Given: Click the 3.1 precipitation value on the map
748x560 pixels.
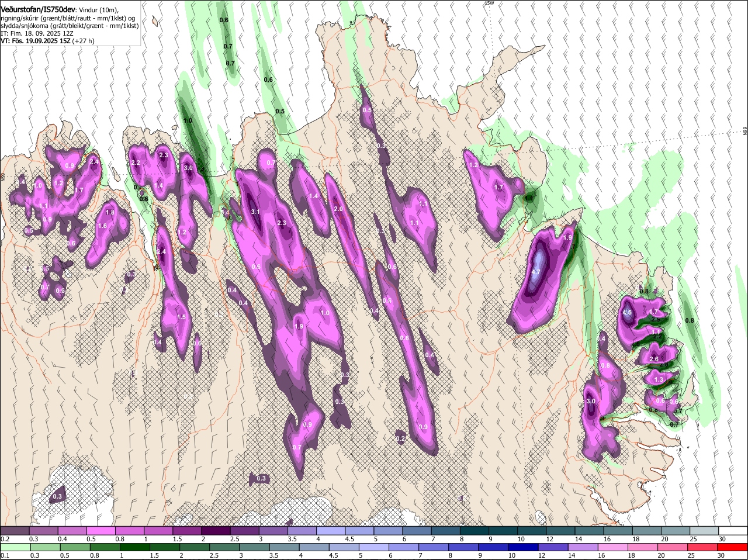Looking at the screenshot, I should click(255, 212).
